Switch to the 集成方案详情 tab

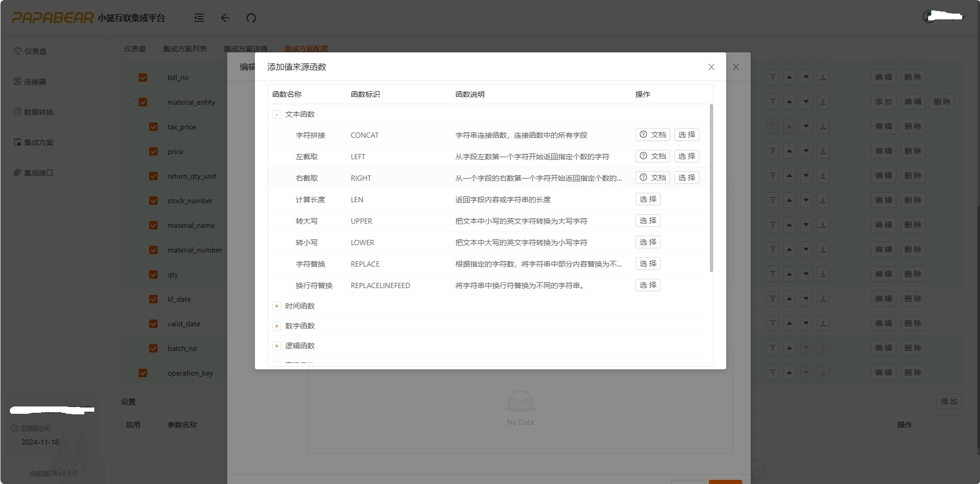coord(245,49)
